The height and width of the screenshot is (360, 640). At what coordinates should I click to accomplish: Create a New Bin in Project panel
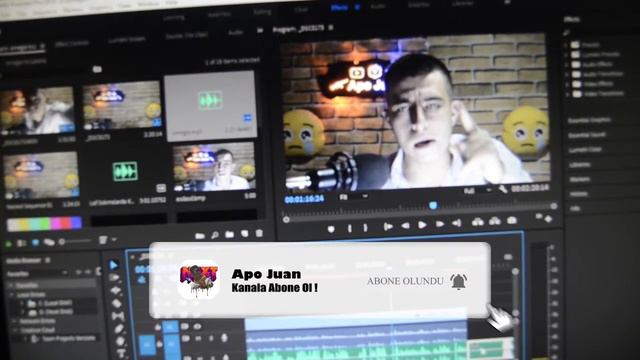click(x=229, y=234)
